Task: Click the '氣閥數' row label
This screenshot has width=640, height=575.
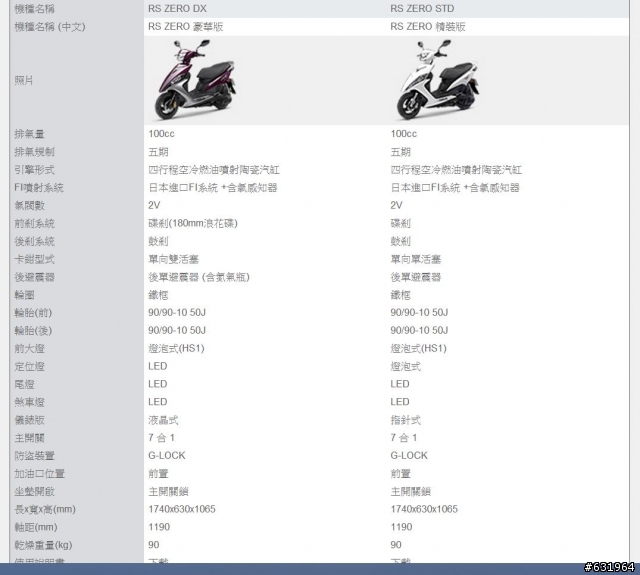Action: click(29, 206)
